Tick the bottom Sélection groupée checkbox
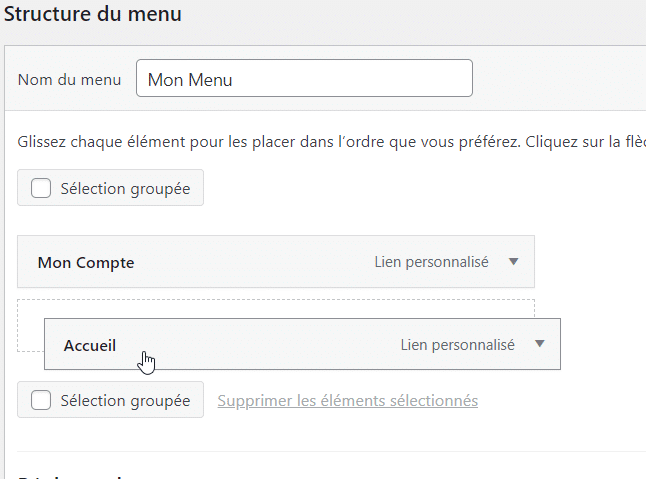Image resolution: width=646 pixels, height=479 pixels. [x=41, y=400]
